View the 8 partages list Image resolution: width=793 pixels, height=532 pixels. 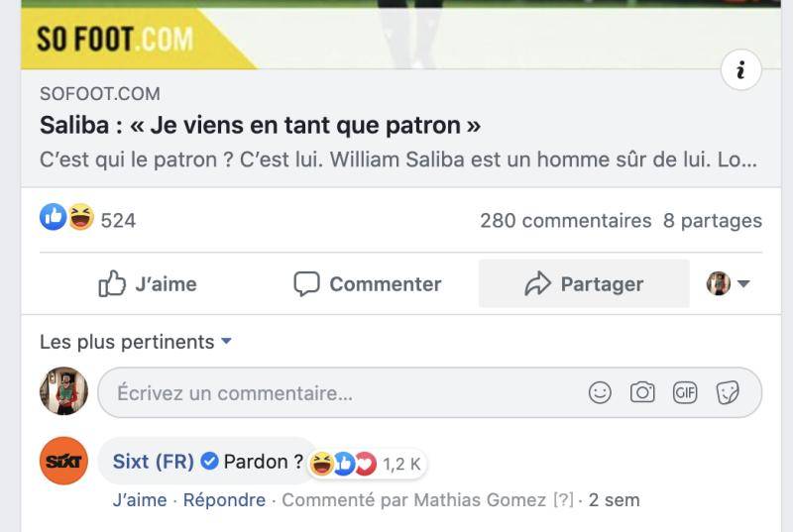pyautogui.click(x=713, y=220)
